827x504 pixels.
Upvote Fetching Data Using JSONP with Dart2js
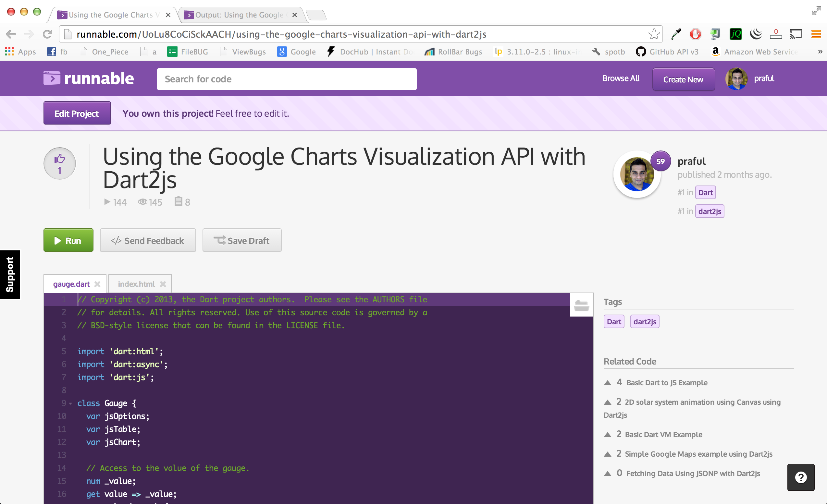coord(607,474)
